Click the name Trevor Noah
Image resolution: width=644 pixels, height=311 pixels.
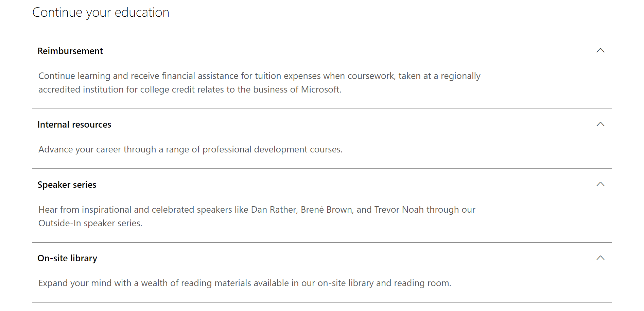pos(399,210)
